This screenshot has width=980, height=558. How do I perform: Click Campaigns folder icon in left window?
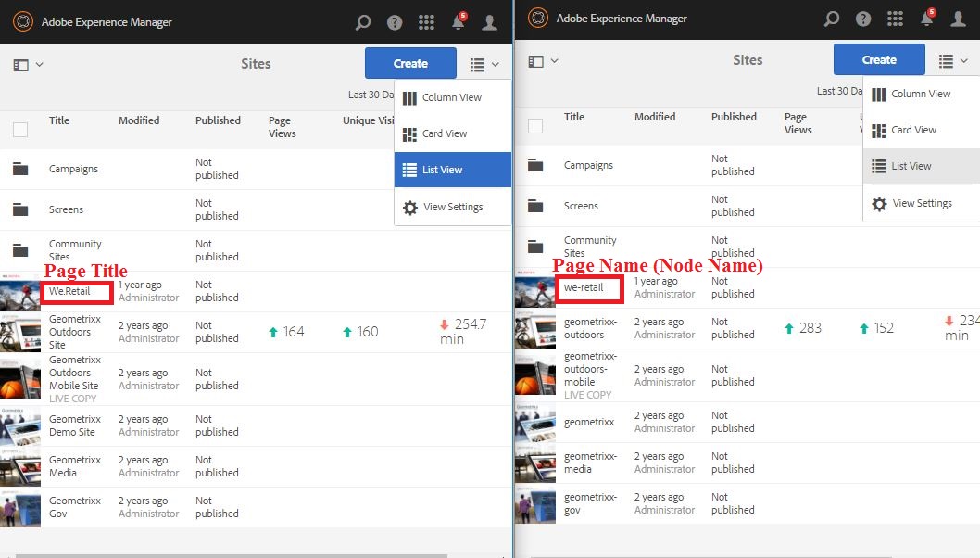(x=20, y=169)
